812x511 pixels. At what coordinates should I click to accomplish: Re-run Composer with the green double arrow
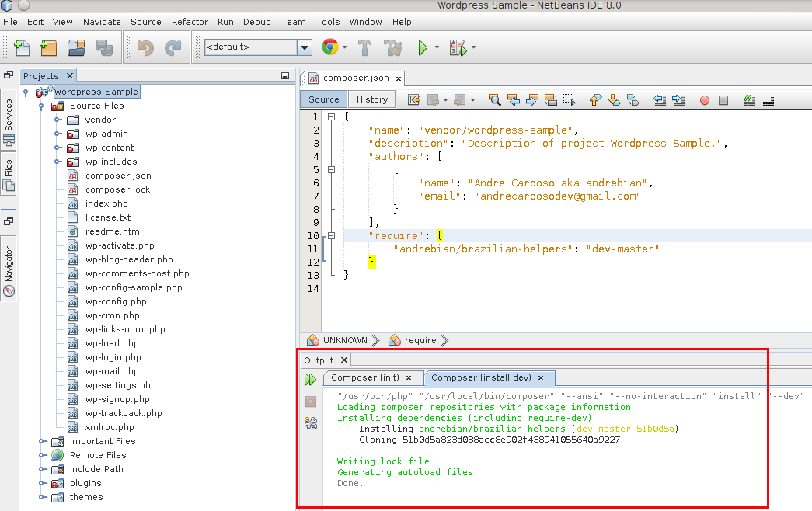click(x=310, y=380)
